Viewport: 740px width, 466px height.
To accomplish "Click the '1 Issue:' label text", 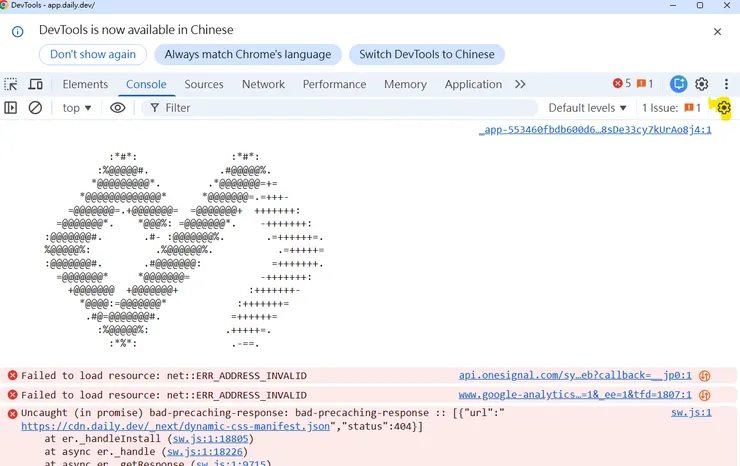I will tap(660, 108).
